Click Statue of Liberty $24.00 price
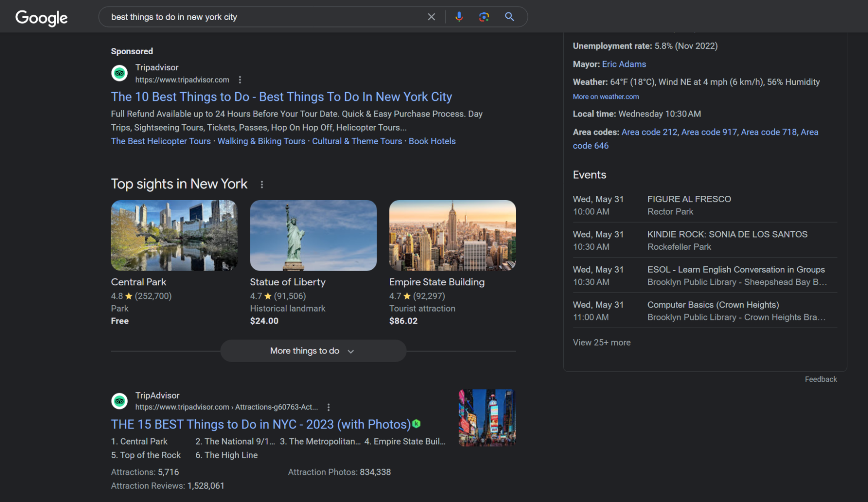Viewport: 868px width, 502px height. 264,321
